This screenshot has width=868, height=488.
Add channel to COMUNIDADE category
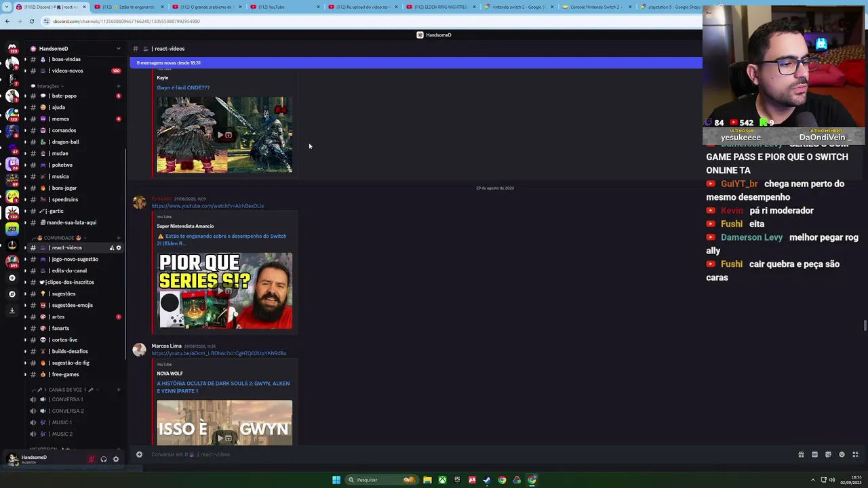click(119, 238)
